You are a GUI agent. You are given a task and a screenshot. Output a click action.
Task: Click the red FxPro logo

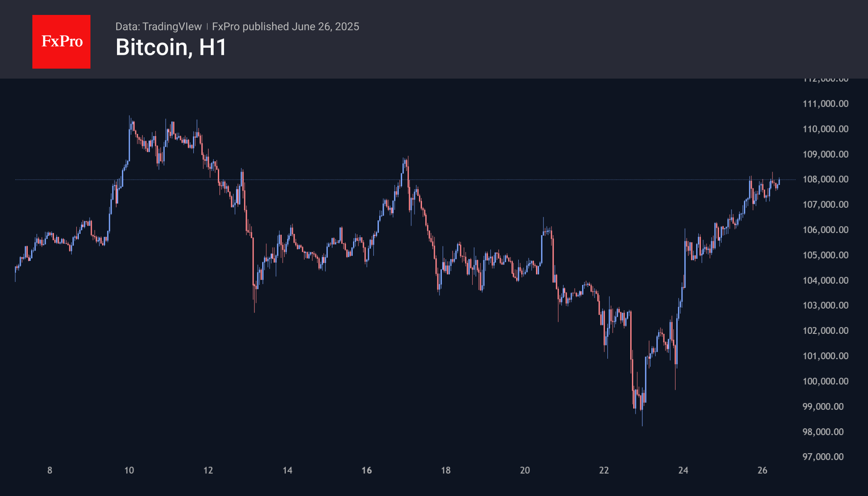point(61,41)
